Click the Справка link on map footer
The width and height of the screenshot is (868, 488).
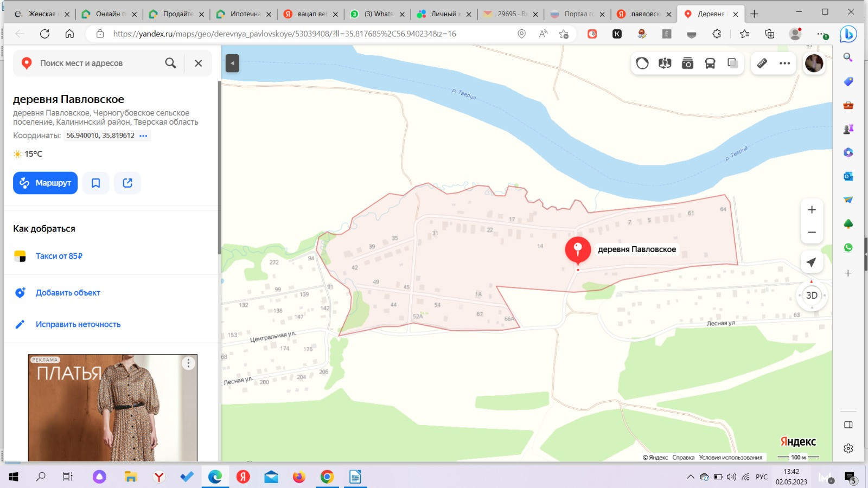pyautogui.click(x=683, y=457)
